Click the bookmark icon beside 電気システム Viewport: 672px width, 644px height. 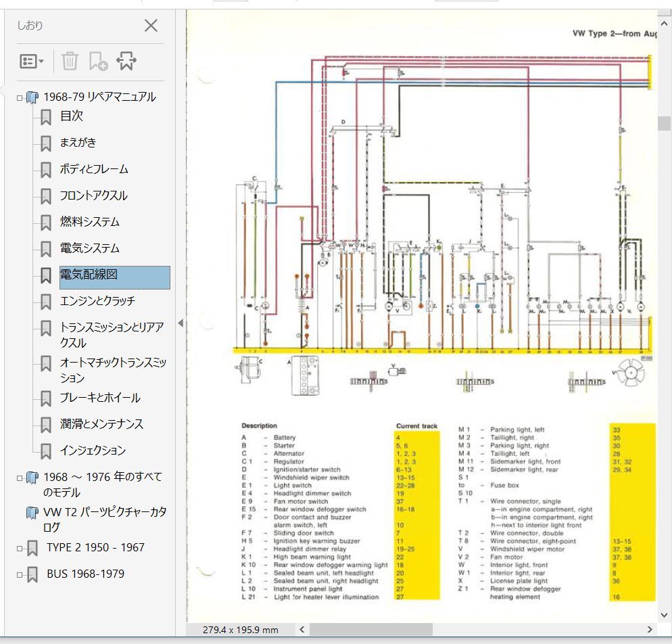[46, 250]
